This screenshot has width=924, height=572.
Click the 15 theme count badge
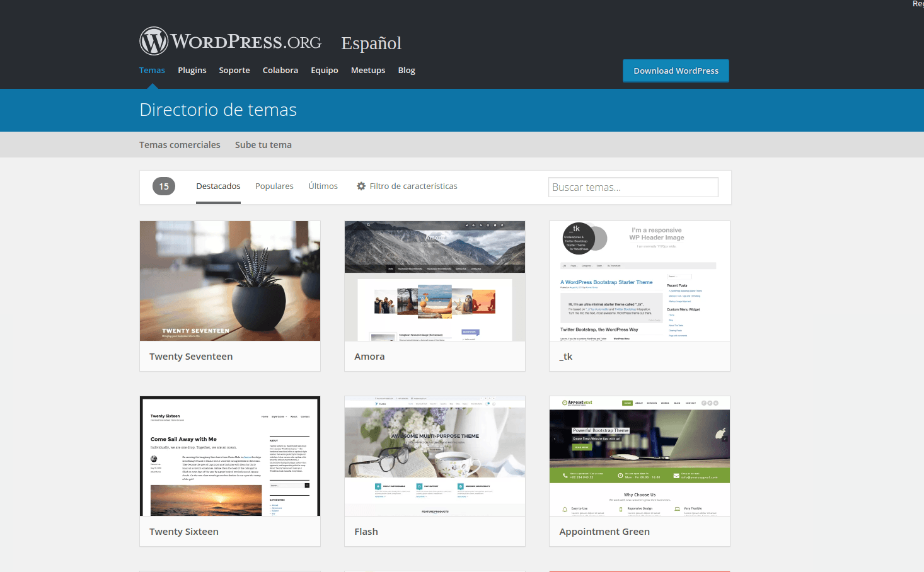164,186
